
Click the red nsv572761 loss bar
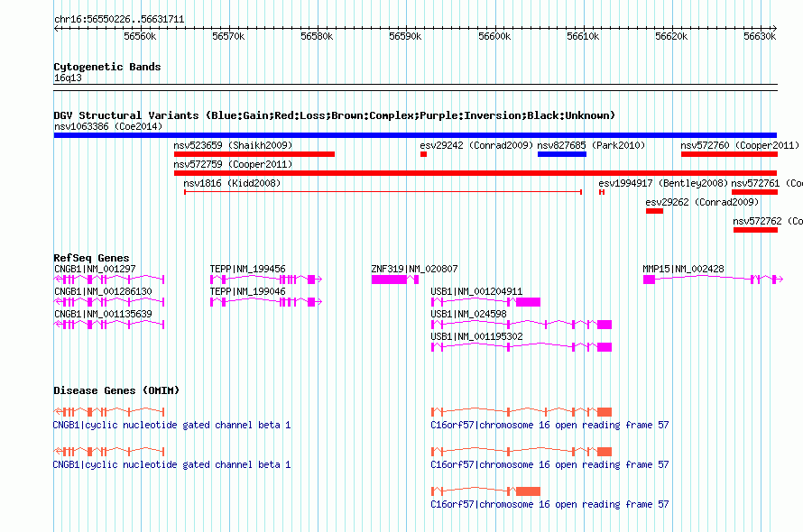point(754,192)
